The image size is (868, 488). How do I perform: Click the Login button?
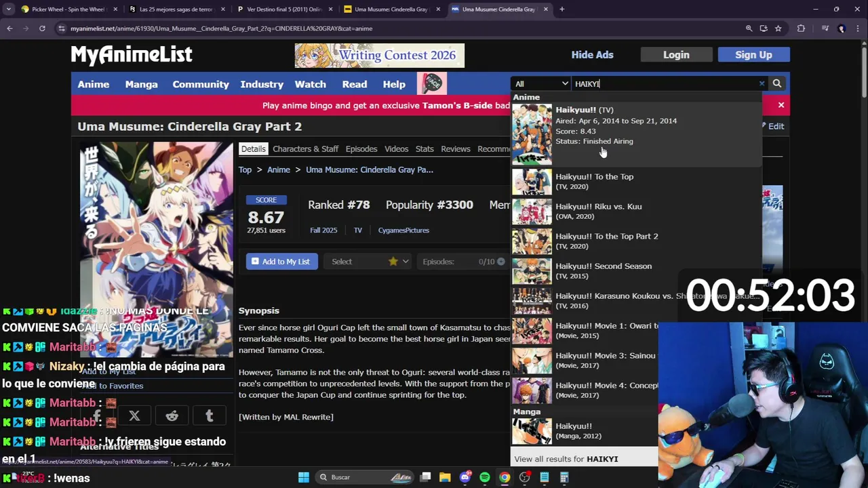tap(676, 55)
